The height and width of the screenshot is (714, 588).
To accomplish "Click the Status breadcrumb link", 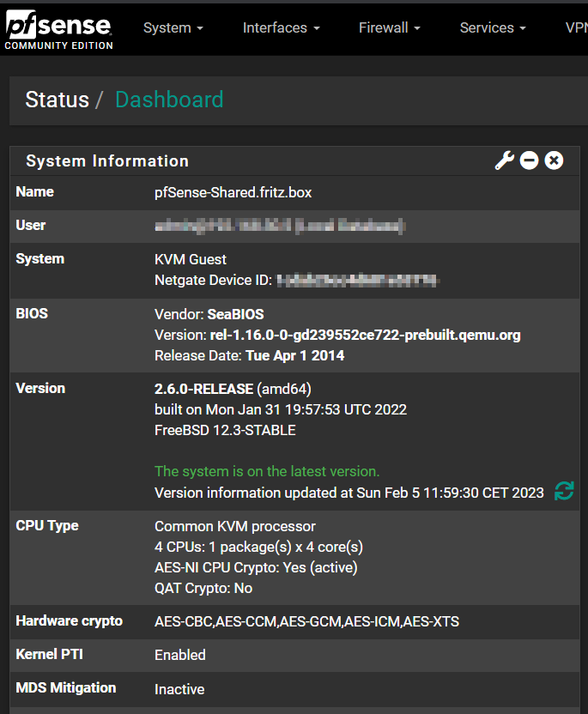I will click(x=57, y=100).
